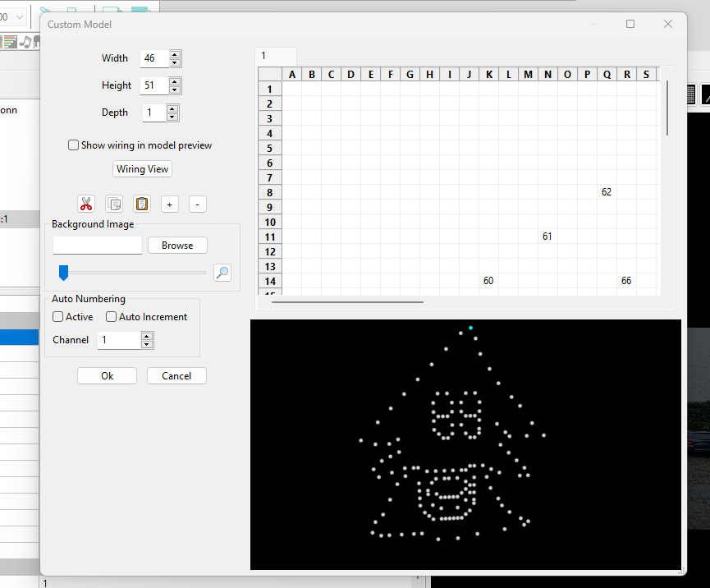This screenshot has height=588, width=710.
Task: Click the background image path field
Action: coord(98,246)
